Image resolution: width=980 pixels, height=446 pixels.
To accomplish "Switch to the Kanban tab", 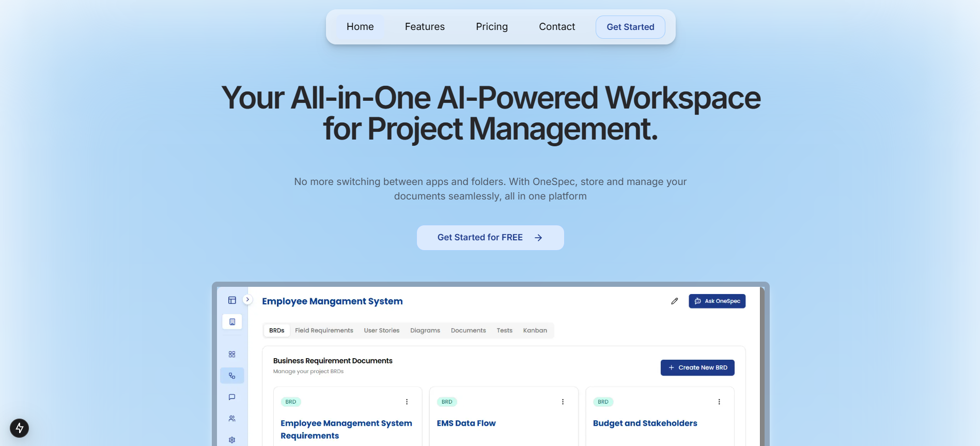I will [x=535, y=331].
